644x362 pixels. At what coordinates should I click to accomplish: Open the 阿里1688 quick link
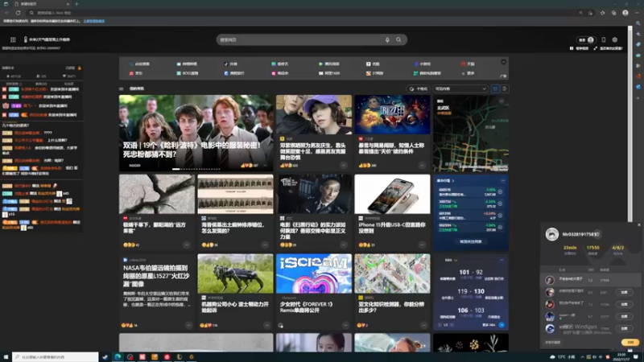click(x=329, y=73)
